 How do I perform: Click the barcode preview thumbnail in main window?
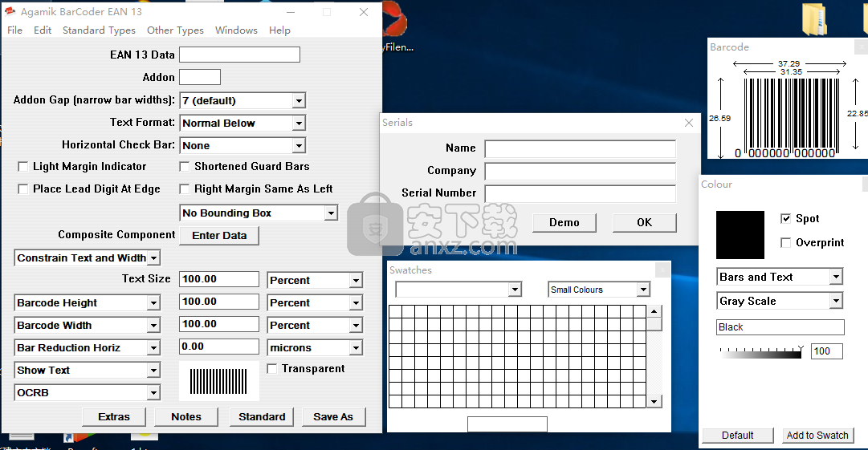pyautogui.click(x=218, y=382)
